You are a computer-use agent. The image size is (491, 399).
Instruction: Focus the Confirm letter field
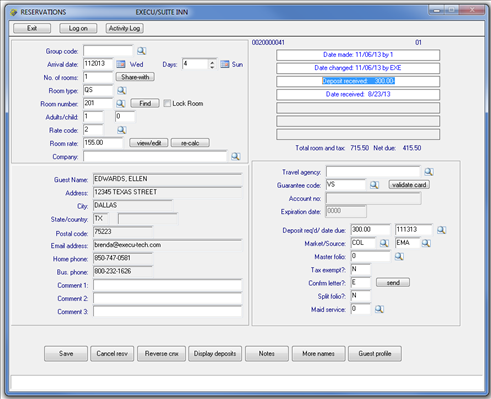pyautogui.click(x=361, y=283)
